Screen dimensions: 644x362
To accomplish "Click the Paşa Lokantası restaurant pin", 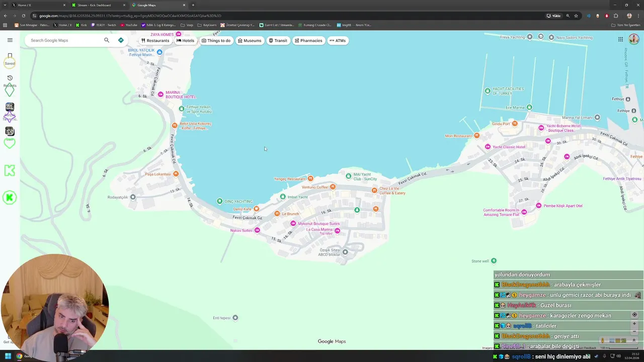I will point(176,174).
